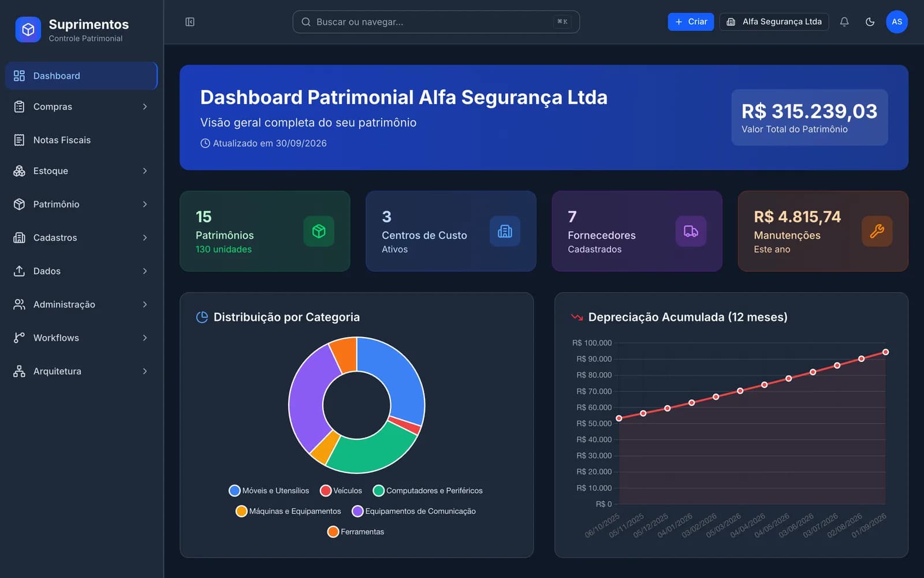Expand the Patrimônio submenu chevron
This screenshot has height=578, width=924.
click(x=145, y=205)
